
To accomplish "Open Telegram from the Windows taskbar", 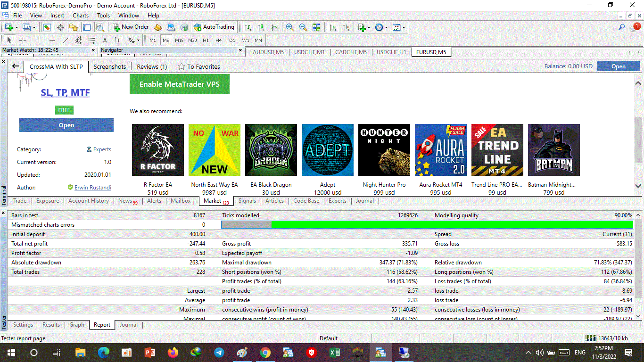I will click(x=219, y=352).
